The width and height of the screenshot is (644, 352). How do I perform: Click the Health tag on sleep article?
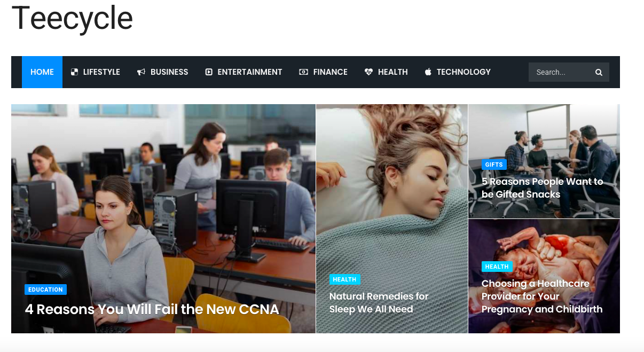pyautogui.click(x=344, y=279)
